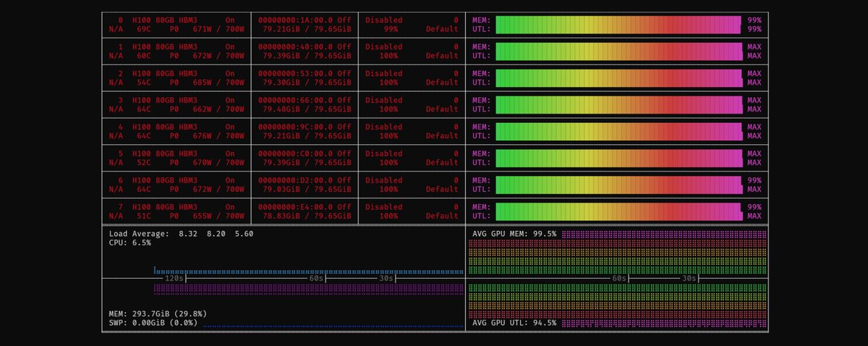Click bus ID 00000000:66:00.0
Screen dimensions: 868x346
[296, 101]
